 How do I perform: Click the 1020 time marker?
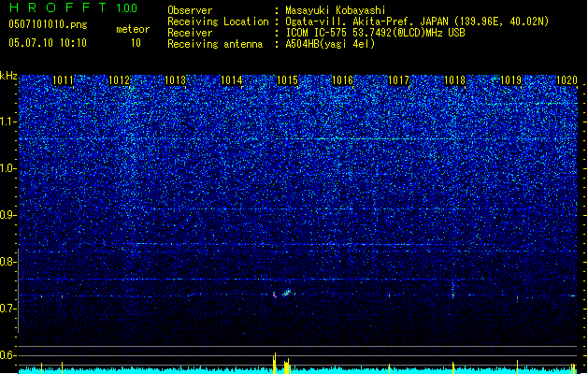click(566, 80)
